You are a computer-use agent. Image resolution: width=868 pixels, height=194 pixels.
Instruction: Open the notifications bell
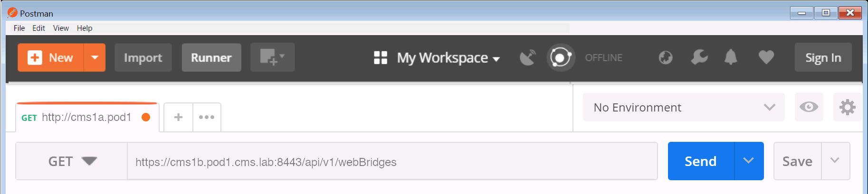[x=731, y=57]
